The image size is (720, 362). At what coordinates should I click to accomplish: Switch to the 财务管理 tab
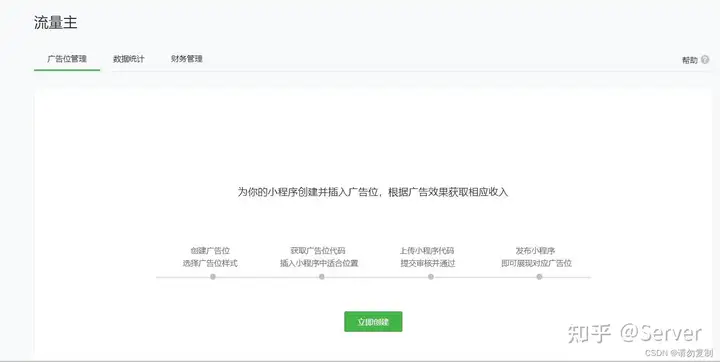(186, 59)
